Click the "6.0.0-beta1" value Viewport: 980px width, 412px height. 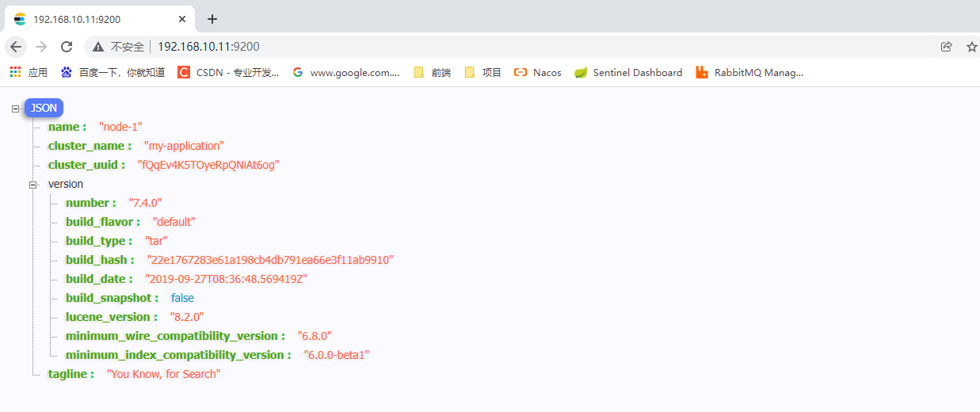click(x=337, y=355)
